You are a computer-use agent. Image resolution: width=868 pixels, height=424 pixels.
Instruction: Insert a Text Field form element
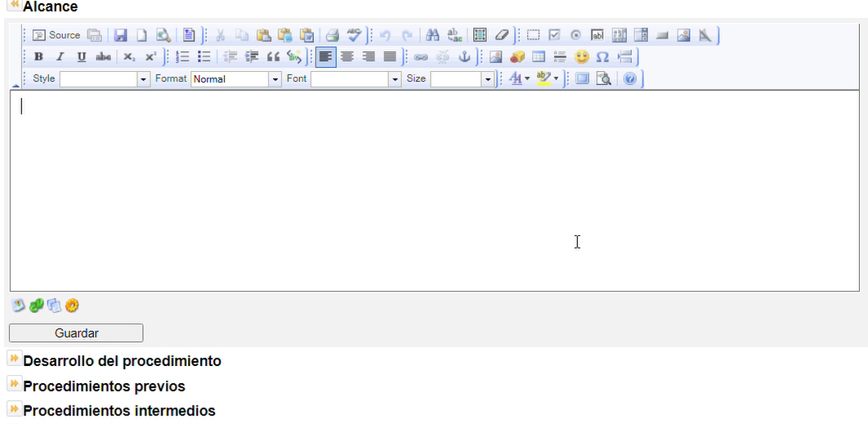pyautogui.click(x=597, y=35)
